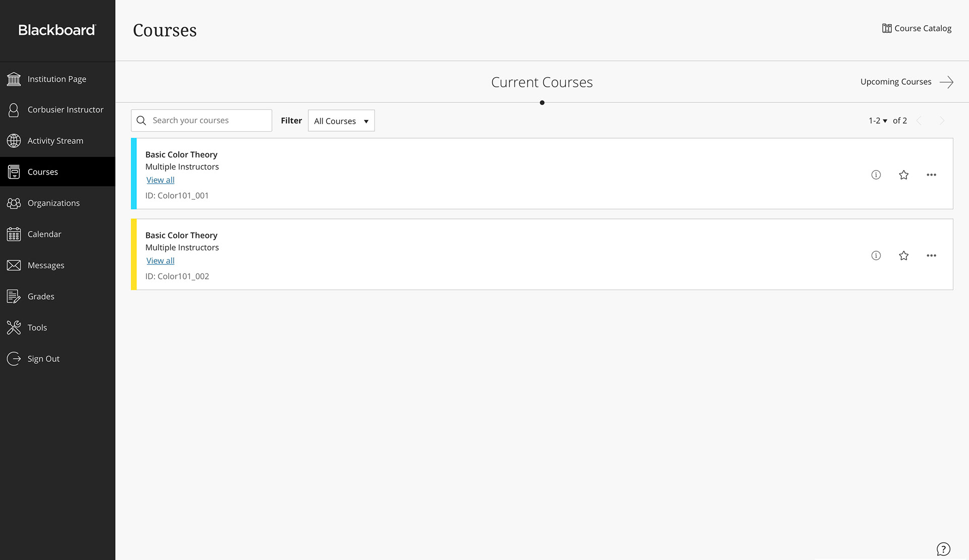969x560 pixels.
Task: Go to next page of courses
Action: click(x=942, y=121)
